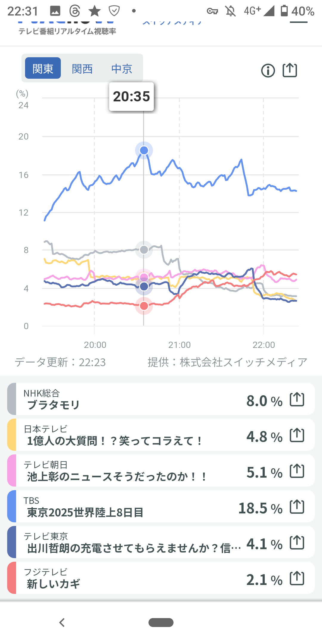Open the chart info icon
Viewport: 322px width, 644px height.
point(268,71)
